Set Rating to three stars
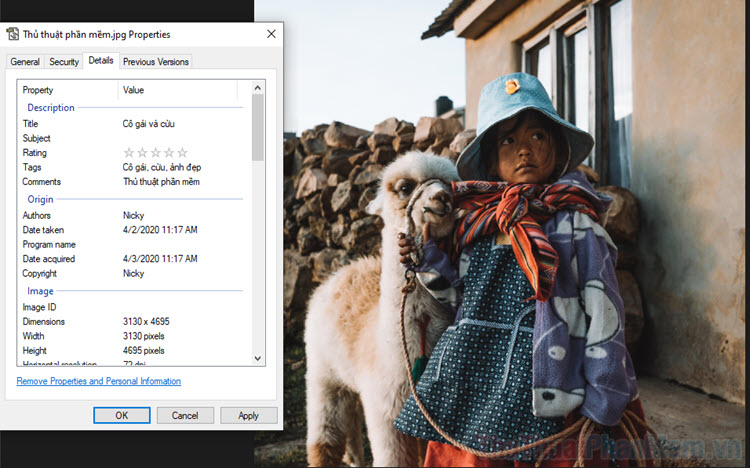750x468 pixels. (x=155, y=153)
